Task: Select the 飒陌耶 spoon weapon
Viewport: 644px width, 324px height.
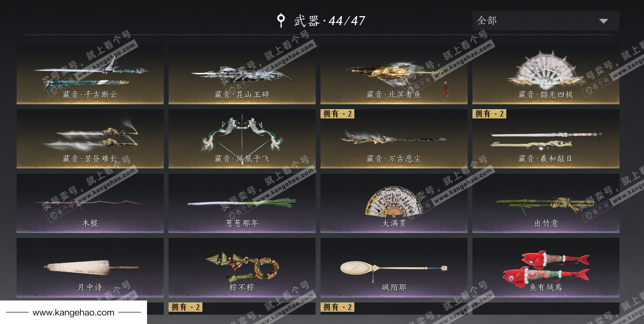Action: [394, 268]
